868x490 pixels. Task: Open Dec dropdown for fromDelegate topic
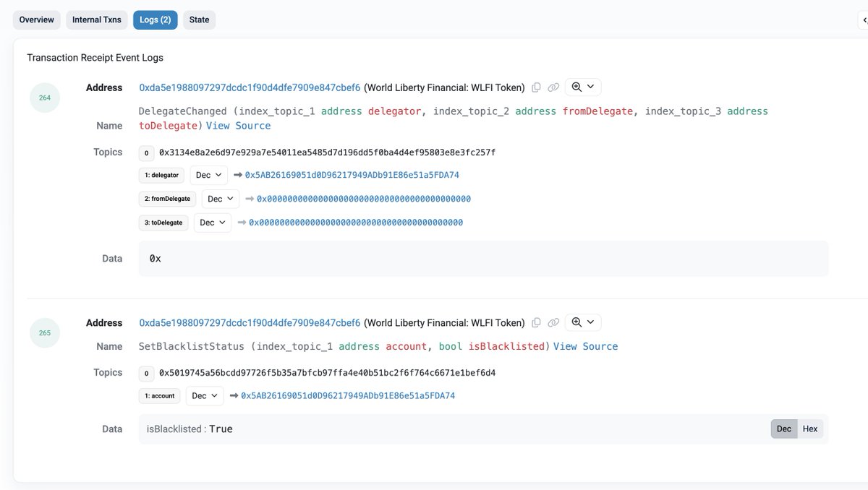[221, 199]
